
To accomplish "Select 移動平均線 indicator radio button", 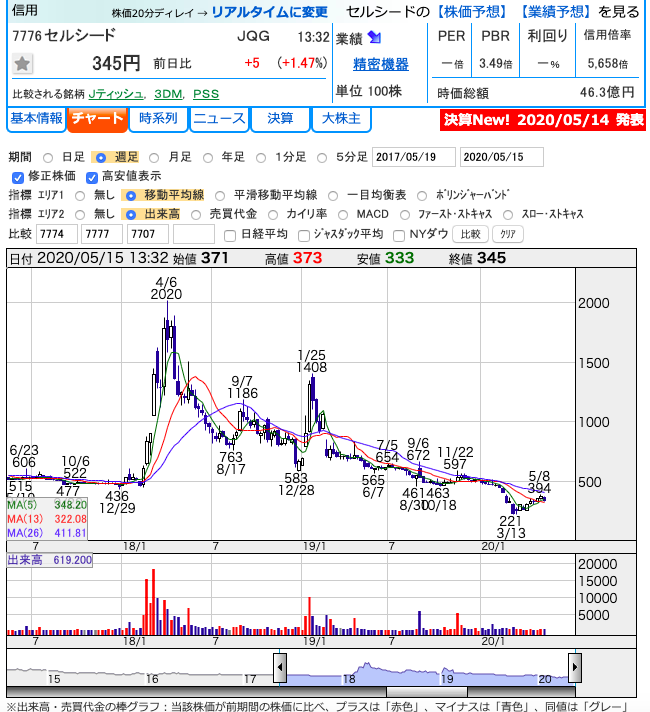I will [x=131, y=196].
